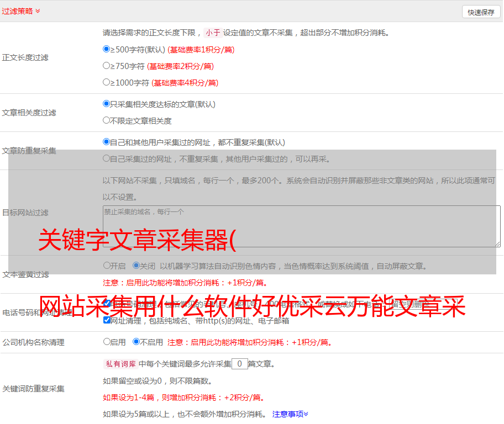Toggle the 网址清理 checkbox
Viewport: 504px width, 424px height.
(x=107, y=320)
